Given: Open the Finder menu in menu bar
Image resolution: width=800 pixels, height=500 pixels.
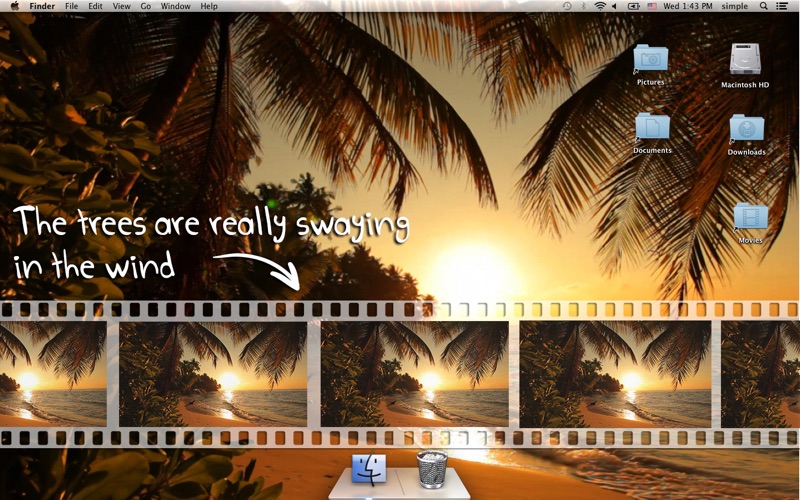Looking at the screenshot, I should coord(42,6).
